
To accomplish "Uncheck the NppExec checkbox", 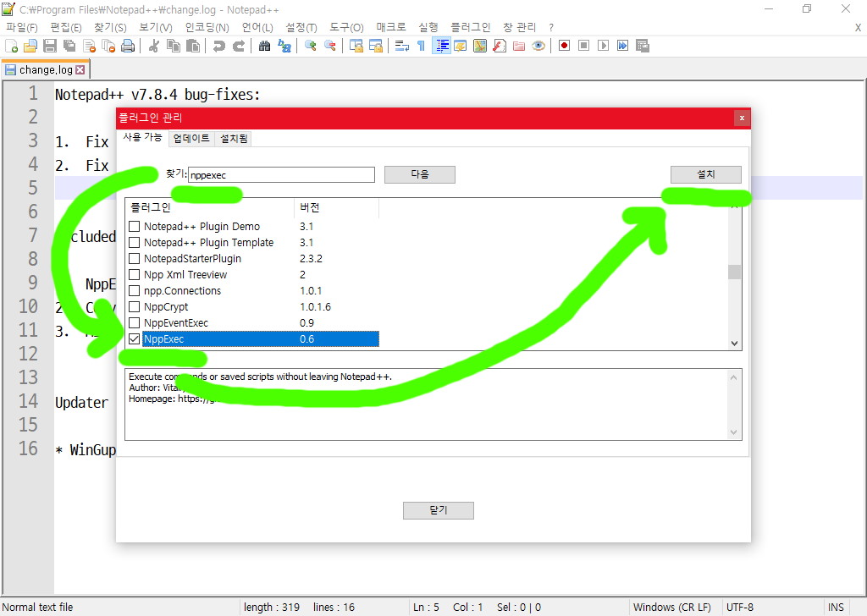I will [135, 339].
